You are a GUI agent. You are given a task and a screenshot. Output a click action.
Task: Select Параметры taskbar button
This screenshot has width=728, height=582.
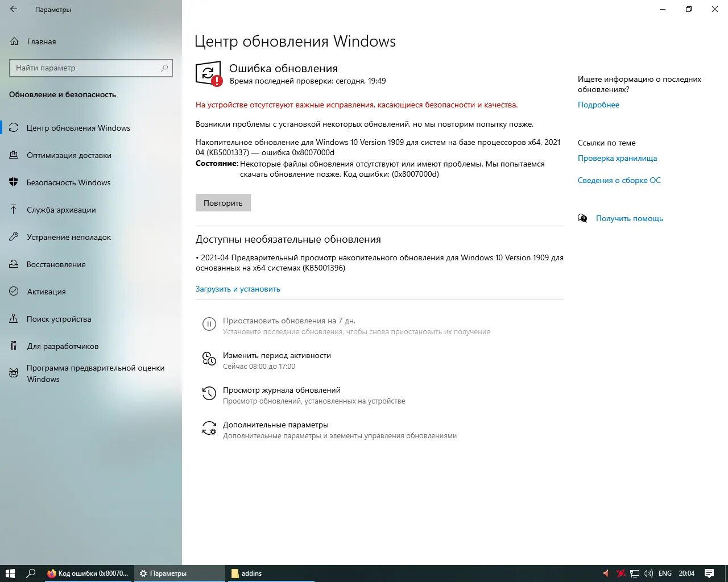point(180,573)
